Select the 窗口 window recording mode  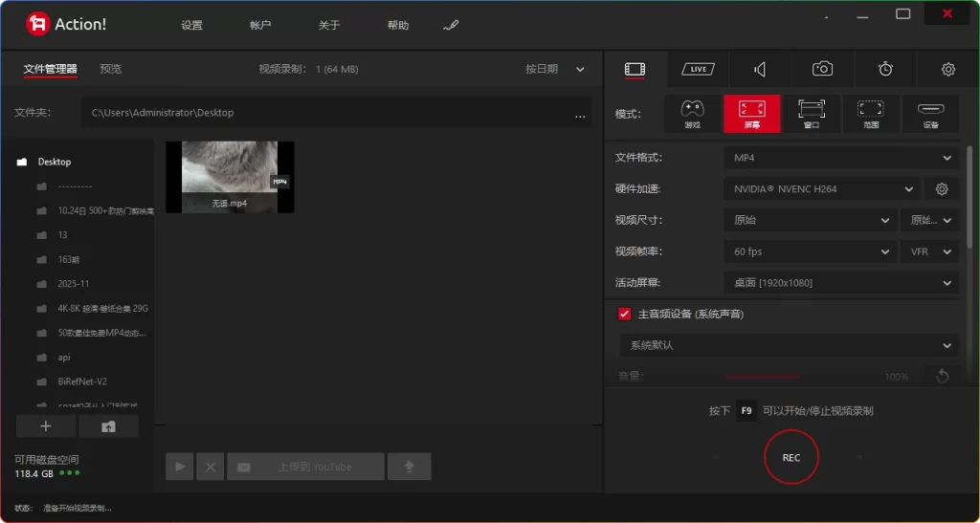coord(812,114)
